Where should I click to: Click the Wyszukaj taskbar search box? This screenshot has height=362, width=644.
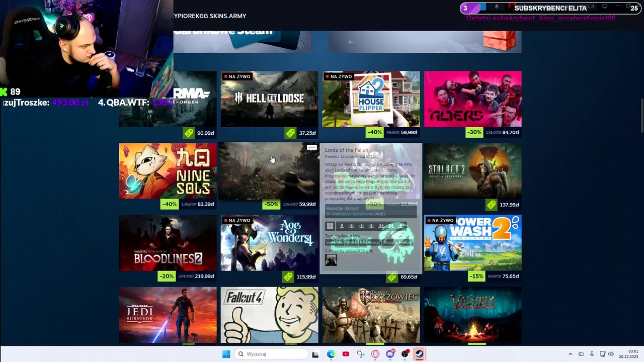(272, 354)
